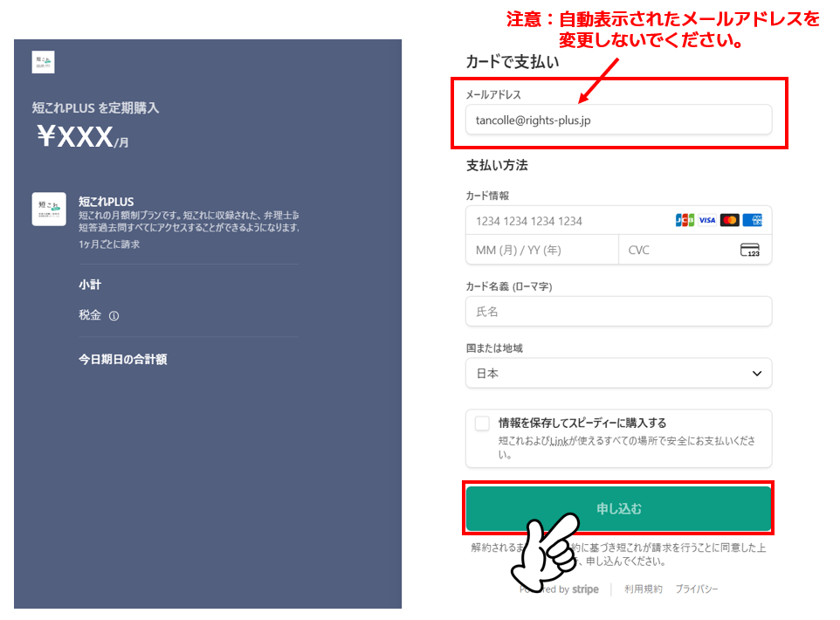Click the 申し込む subscribe button
This screenshot has width=840, height=620.
point(618,508)
